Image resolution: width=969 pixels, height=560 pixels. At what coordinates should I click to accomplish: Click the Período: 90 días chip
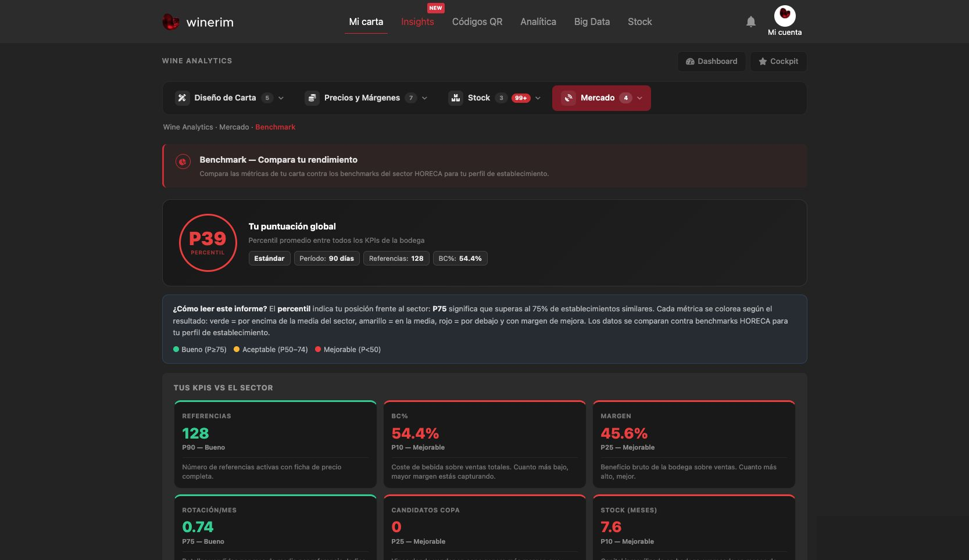(x=327, y=259)
